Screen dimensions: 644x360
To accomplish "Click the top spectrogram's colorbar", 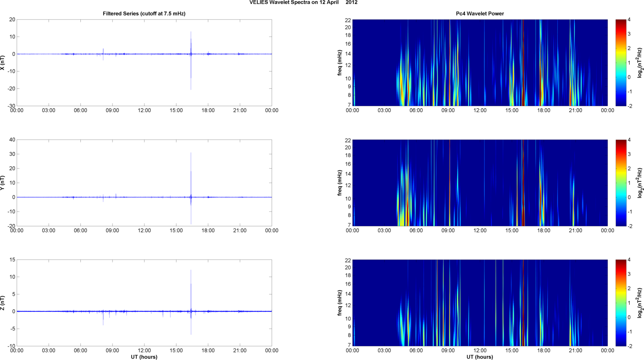I will point(620,63).
